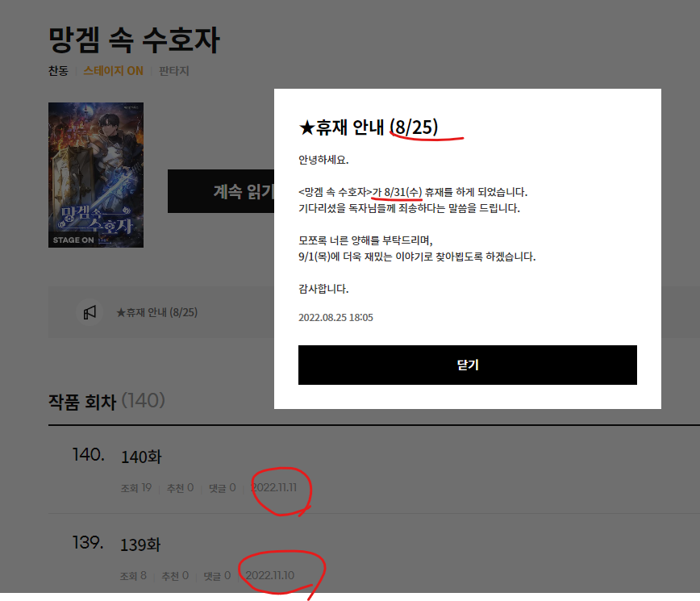700x601 pixels.
Task: Click the line mentioning 9/1(목) in popup
Action: (x=417, y=257)
